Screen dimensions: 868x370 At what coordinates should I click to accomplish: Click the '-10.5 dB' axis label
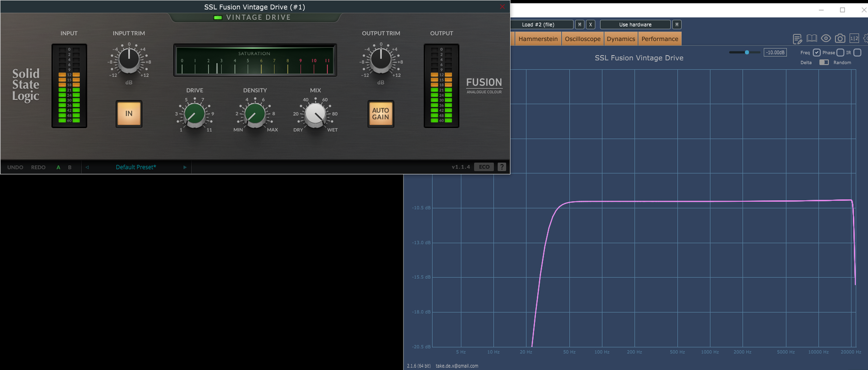point(421,208)
